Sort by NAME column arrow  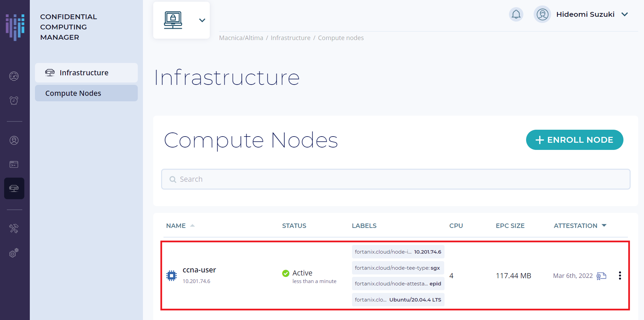click(193, 226)
